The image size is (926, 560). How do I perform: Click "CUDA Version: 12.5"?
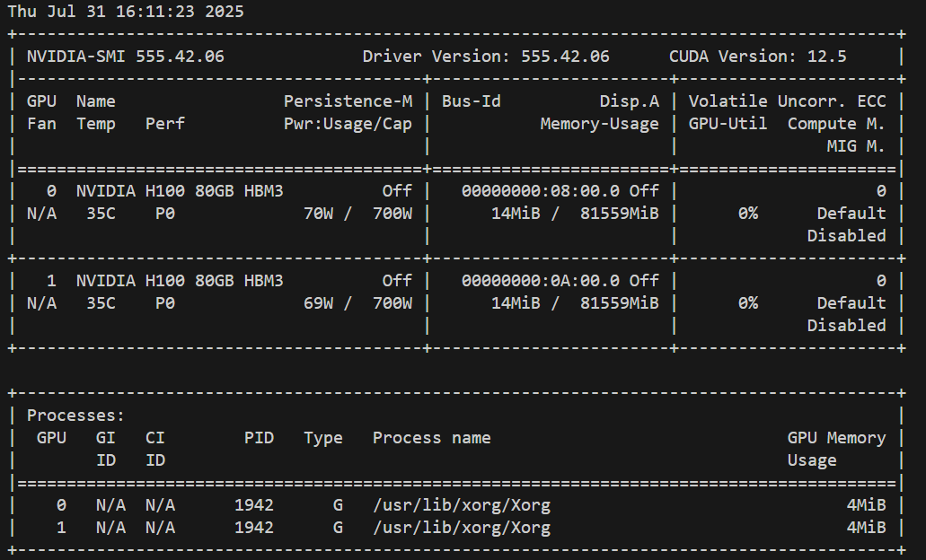pos(758,56)
